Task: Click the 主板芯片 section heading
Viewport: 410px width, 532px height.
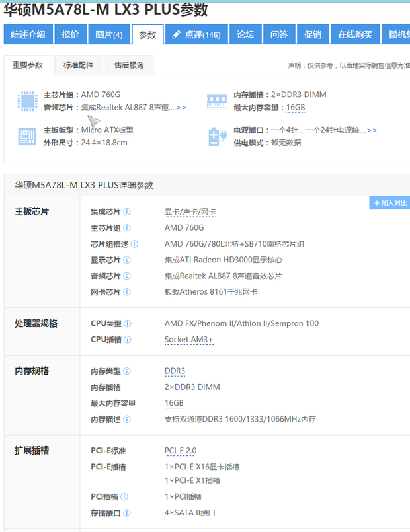Action: coord(32,211)
